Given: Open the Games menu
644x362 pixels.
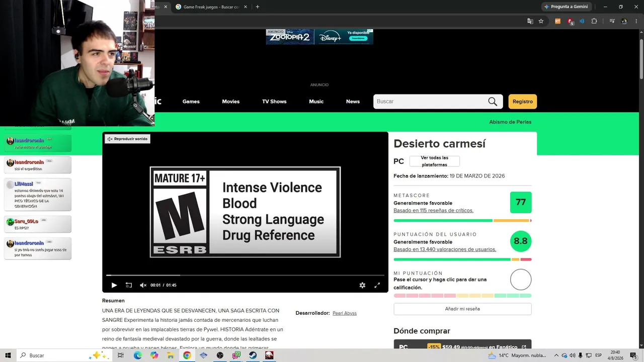Looking at the screenshot, I should pyautogui.click(x=191, y=102).
